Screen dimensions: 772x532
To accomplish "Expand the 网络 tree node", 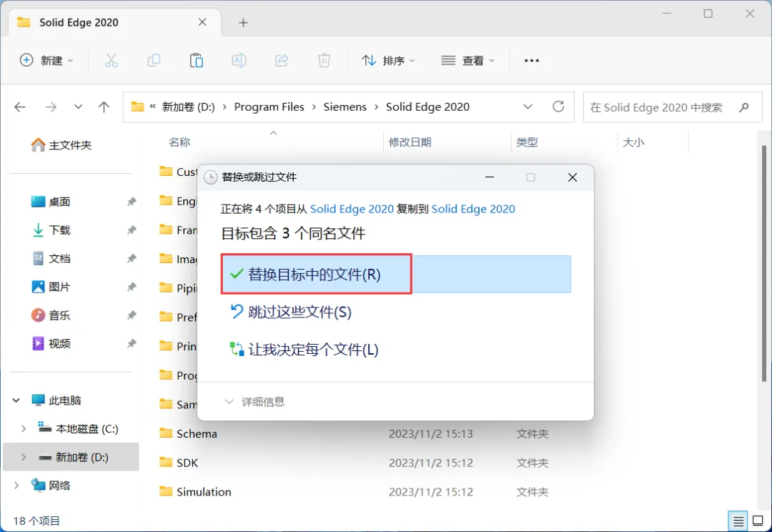I will coord(16,486).
